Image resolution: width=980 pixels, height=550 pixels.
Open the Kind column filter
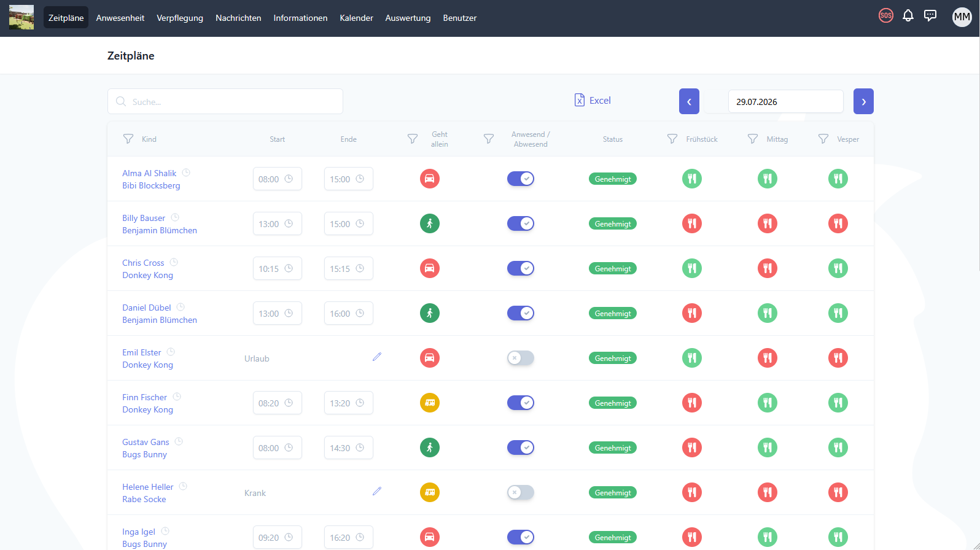[x=128, y=139]
